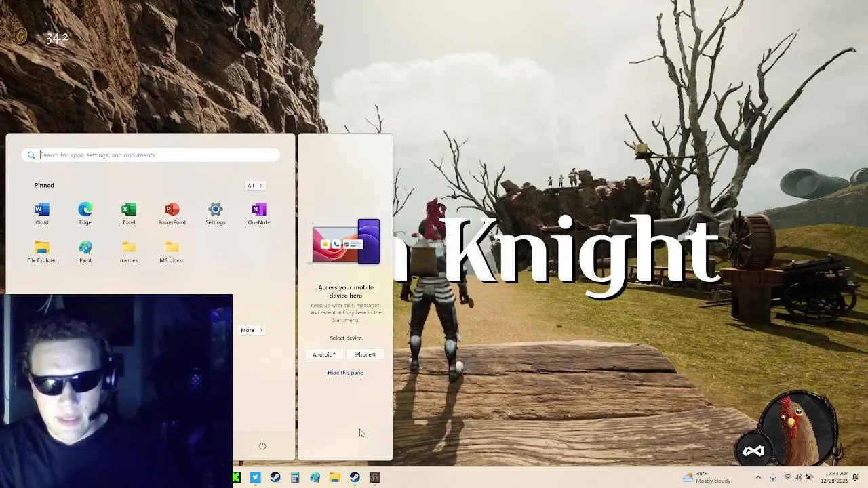This screenshot has width=868, height=488.
Task: Open the brown game icon on taskbar
Action: [374, 477]
